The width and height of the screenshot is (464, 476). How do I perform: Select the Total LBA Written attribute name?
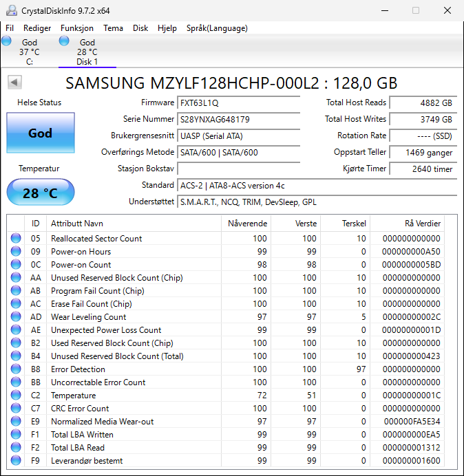click(82, 435)
